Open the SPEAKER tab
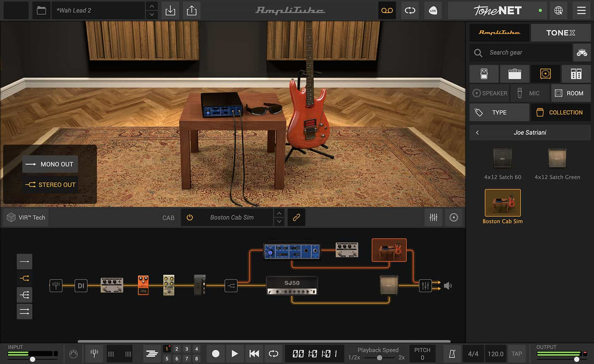This screenshot has width=594, height=364. [490, 93]
